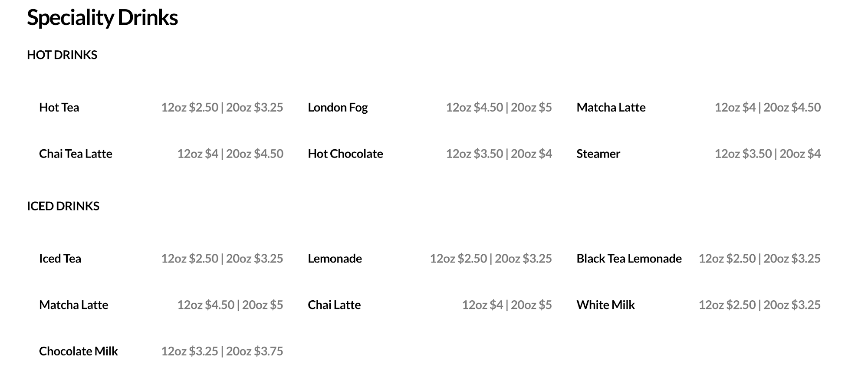Image resolution: width=868 pixels, height=381 pixels.
Task: Select the Chai Tea Latte item
Action: [x=76, y=154]
